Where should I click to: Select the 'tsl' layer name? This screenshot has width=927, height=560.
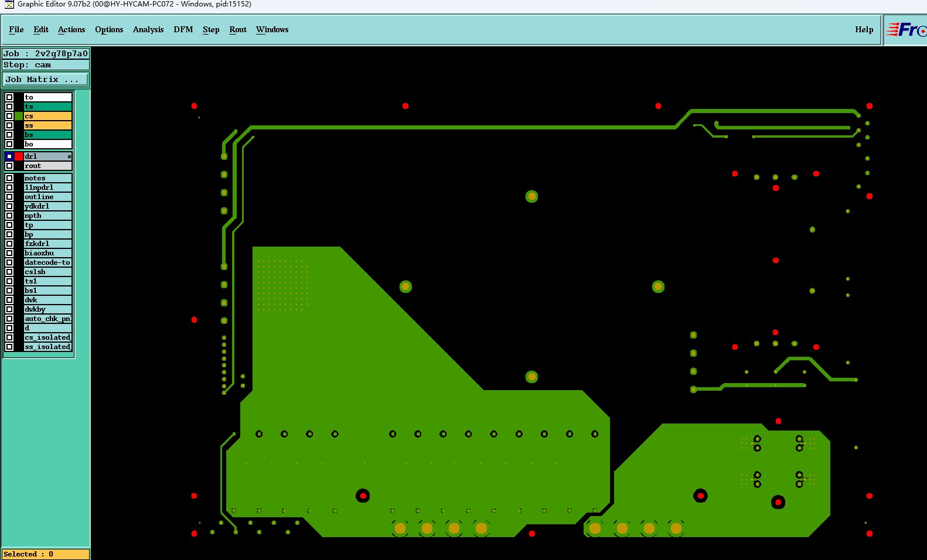(47, 281)
